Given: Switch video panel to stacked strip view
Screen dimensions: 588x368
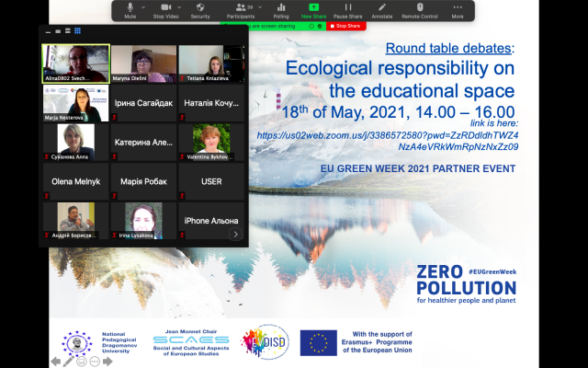Looking at the screenshot, I should [x=67, y=31].
